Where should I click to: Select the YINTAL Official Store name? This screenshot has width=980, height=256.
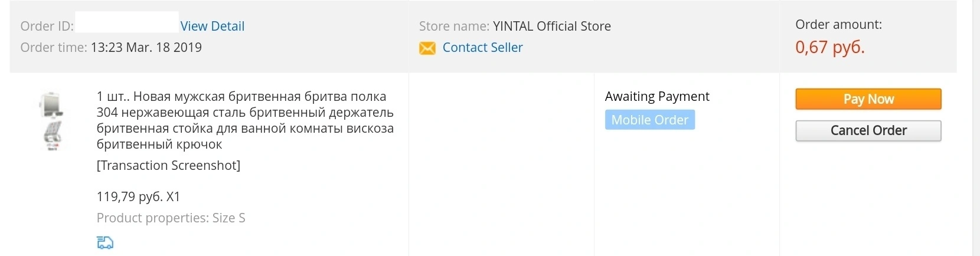(552, 26)
